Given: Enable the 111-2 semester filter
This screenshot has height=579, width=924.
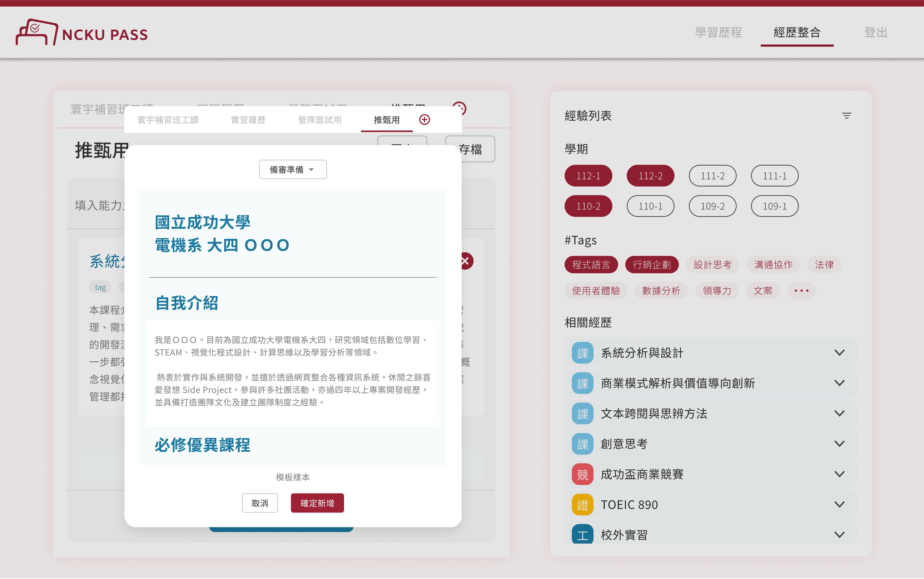Looking at the screenshot, I should (x=712, y=176).
